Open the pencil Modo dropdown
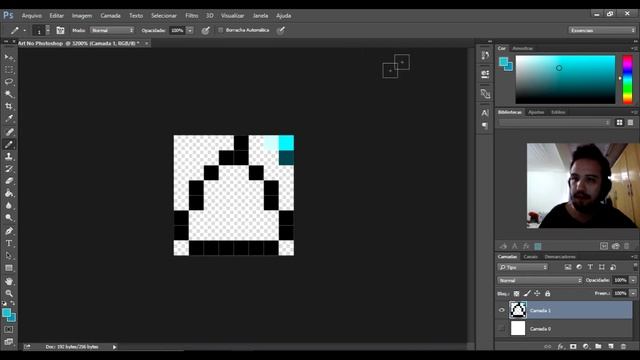Image resolution: width=640 pixels, height=360 pixels. pyautogui.click(x=112, y=30)
